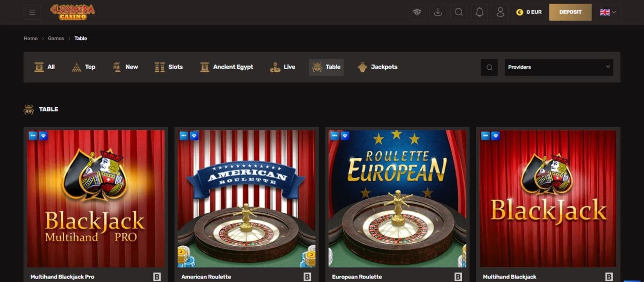Expand the Providers dropdown

coord(559,67)
